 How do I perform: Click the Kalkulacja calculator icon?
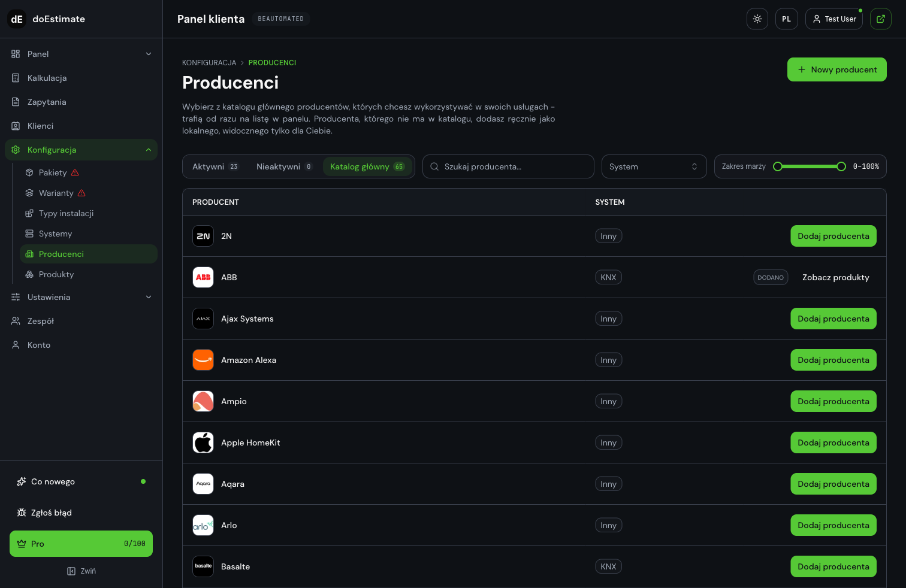(x=16, y=78)
